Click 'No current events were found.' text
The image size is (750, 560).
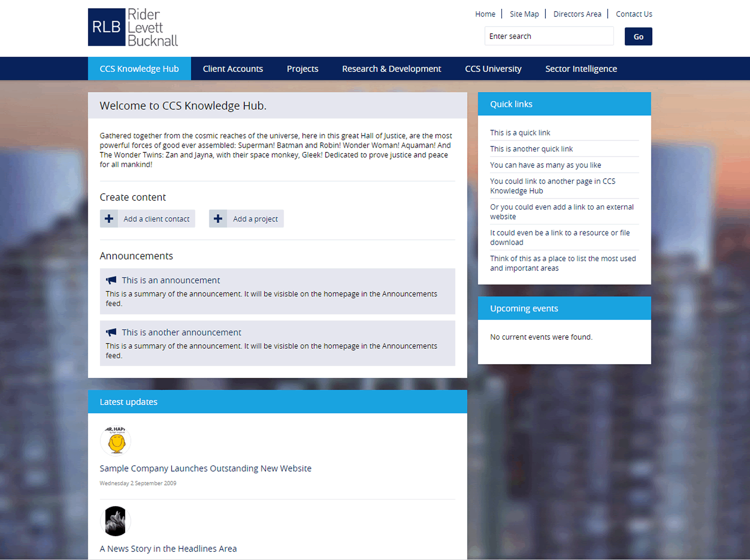[x=541, y=337]
